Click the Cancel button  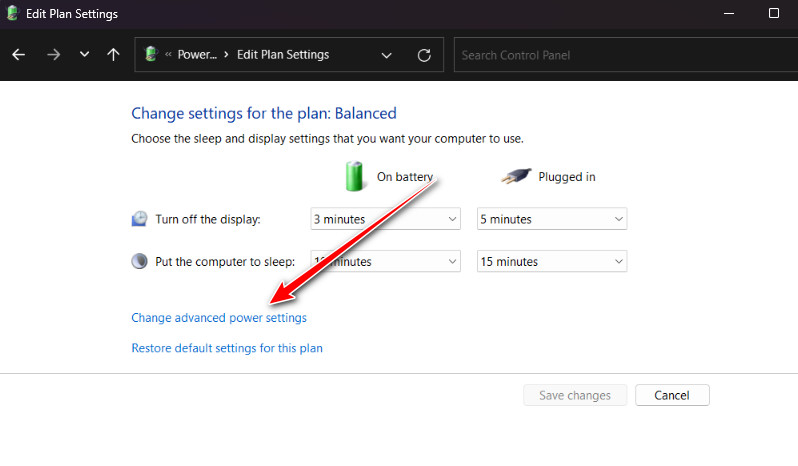click(x=672, y=395)
